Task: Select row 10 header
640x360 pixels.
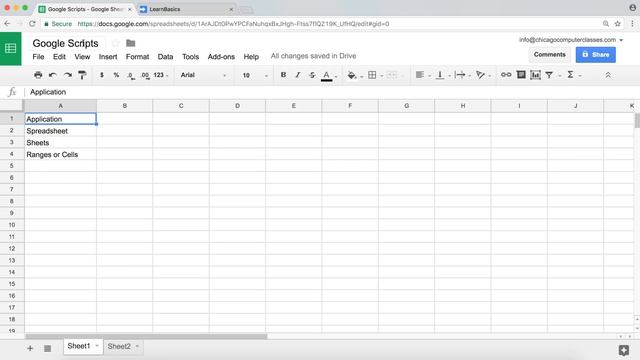Action: [x=12, y=225]
